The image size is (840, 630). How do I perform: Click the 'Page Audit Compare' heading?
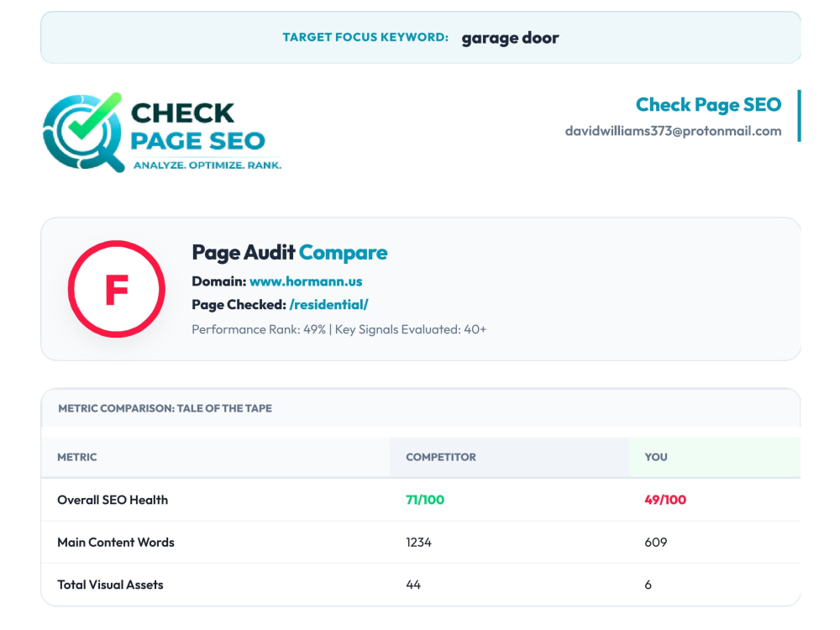tap(289, 252)
